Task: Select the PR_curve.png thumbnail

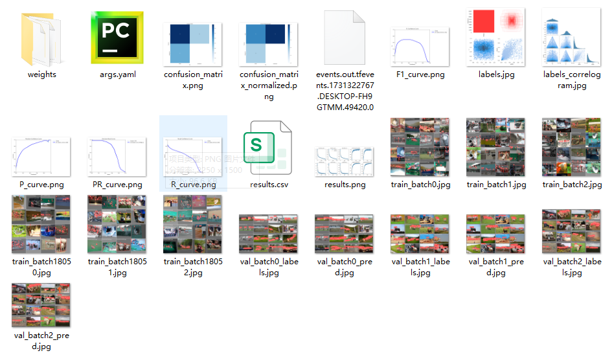Action: coord(117,157)
